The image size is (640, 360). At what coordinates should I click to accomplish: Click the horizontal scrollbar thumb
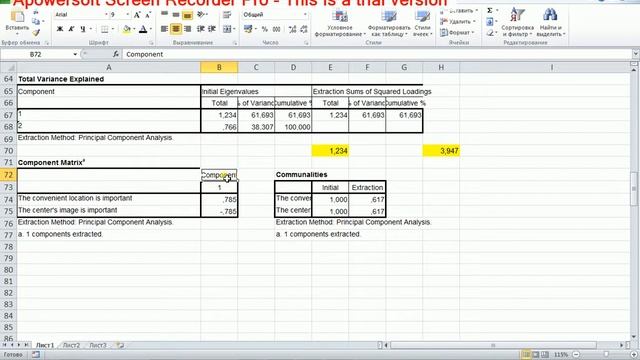(493, 345)
